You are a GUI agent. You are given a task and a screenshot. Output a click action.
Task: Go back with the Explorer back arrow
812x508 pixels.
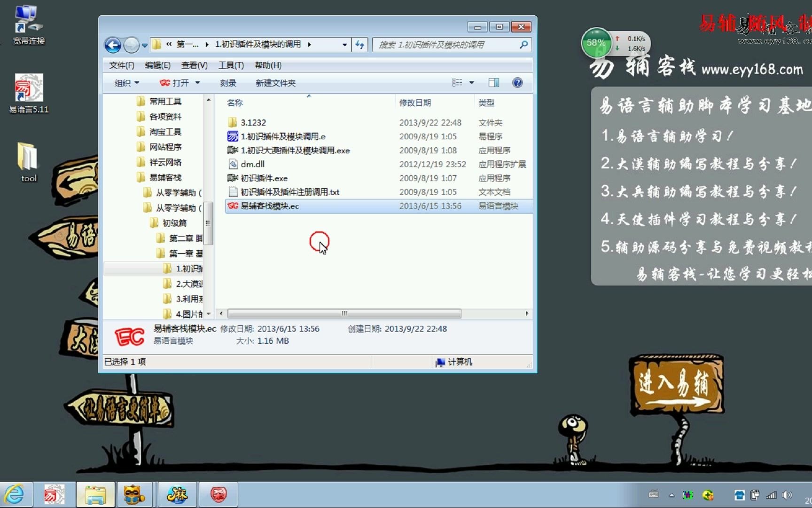pos(113,45)
